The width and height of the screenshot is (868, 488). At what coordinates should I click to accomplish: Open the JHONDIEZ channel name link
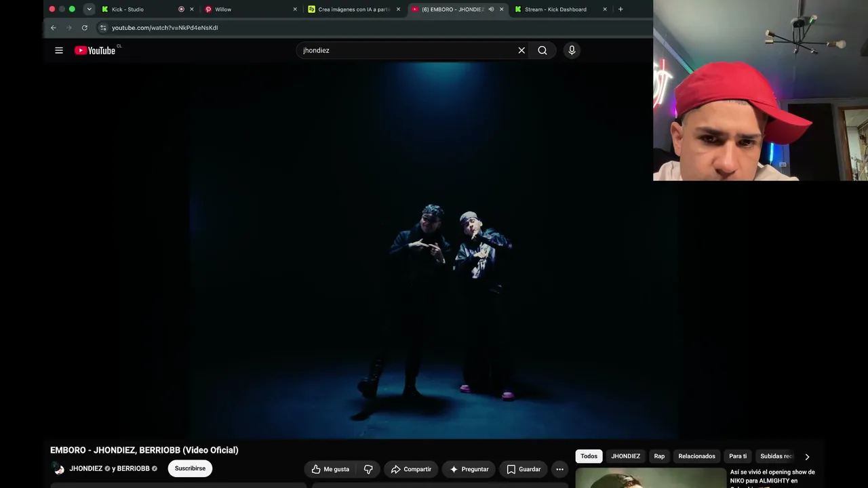pyautogui.click(x=86, y=468)
